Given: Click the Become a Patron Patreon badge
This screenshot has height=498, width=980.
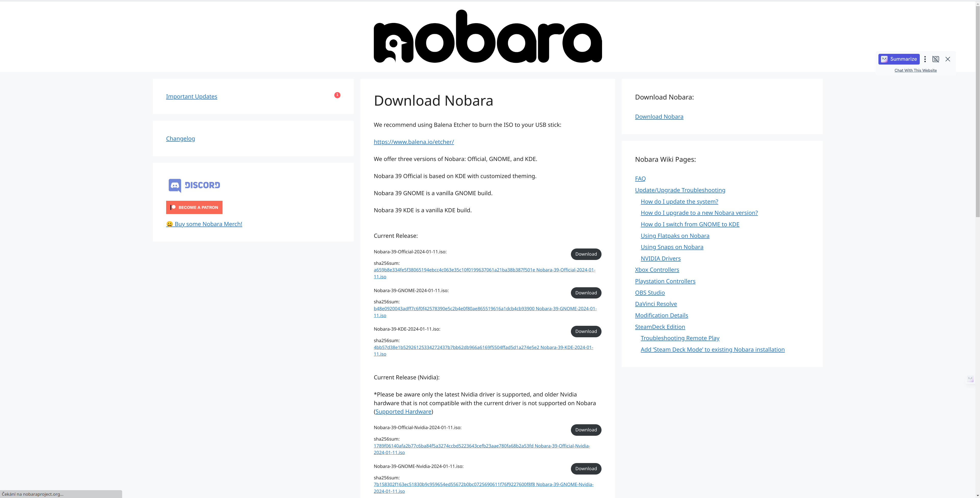Looking at the screenshot, I should coord(194,207).
